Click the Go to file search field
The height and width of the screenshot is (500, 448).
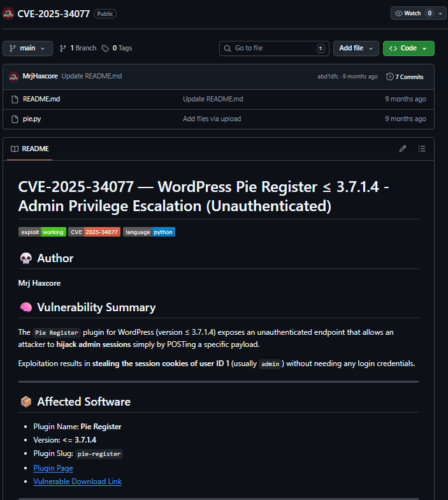pyautogui.click(x=274, y=48)
